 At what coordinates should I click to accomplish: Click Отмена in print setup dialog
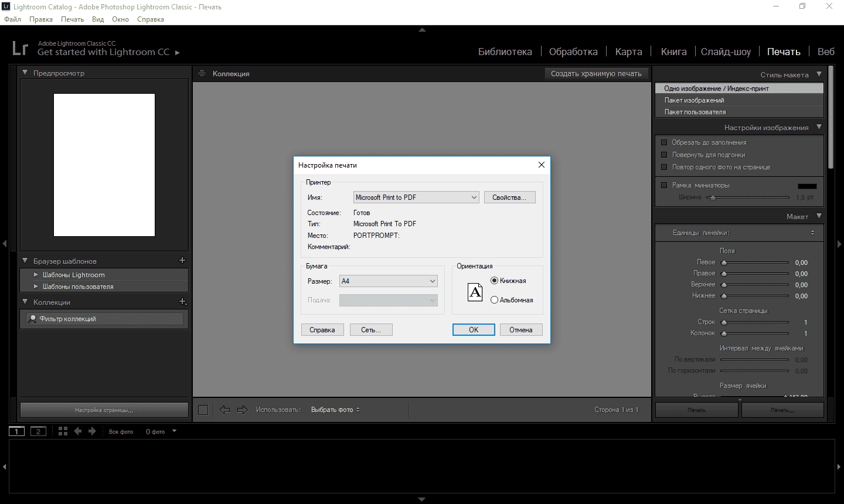click(521, 330)
